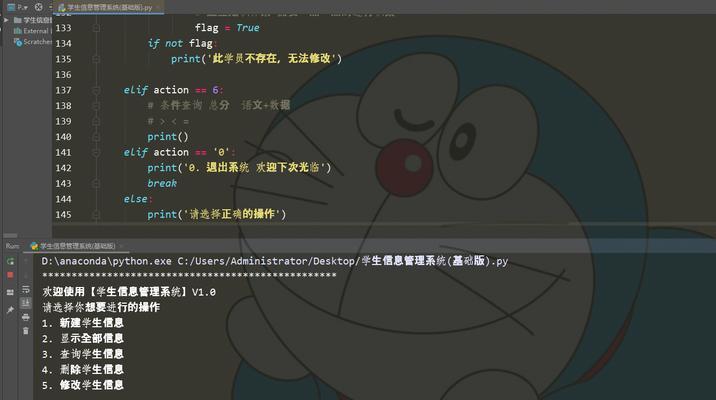The image size is (716, 400).
Task: Click line number 144 in gutter
Action: [x=63, y=199]
